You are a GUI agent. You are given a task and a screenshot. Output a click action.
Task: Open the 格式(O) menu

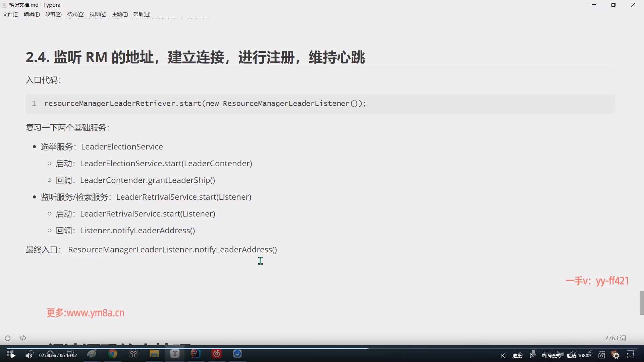coord(75,14)
